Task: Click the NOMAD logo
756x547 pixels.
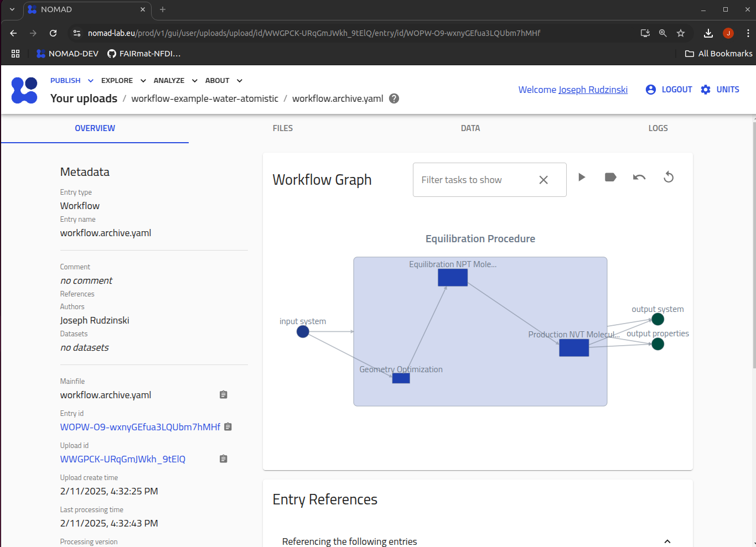Action: (24, 90)
